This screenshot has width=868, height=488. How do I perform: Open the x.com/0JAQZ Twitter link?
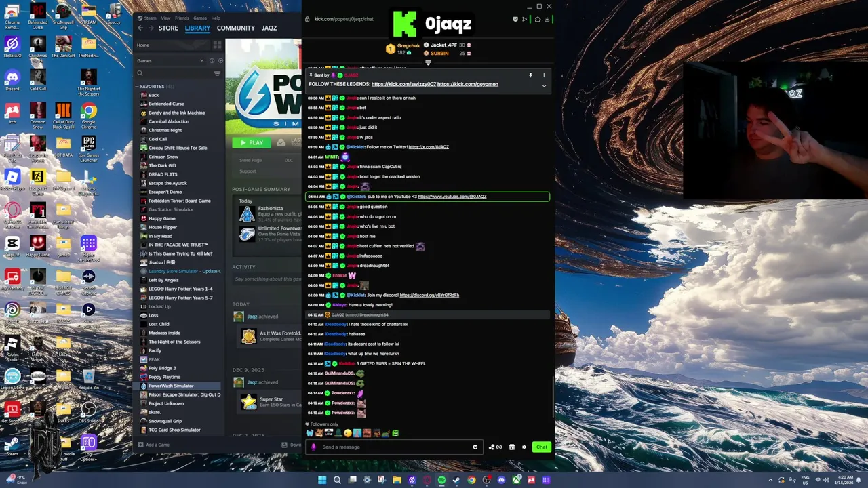429,147
